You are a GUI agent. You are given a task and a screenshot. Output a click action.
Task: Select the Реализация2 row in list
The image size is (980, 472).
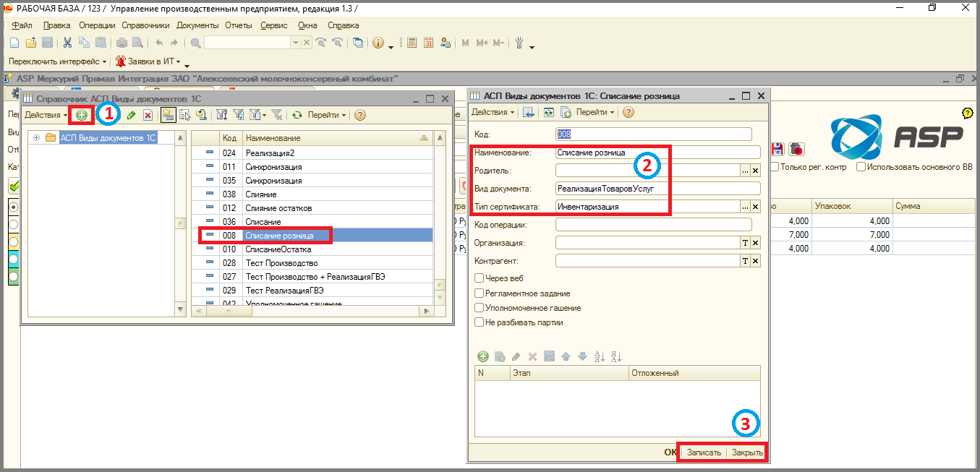point(312,153)
